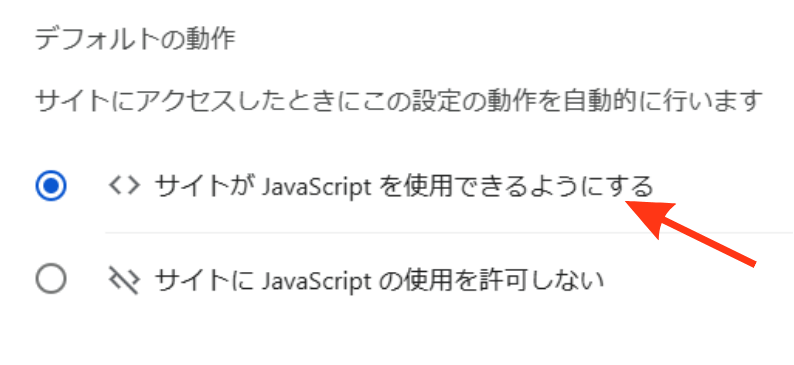Select the allow JavaScript radio button
Screen dimensions: 794x365
[x=51, y=186]
